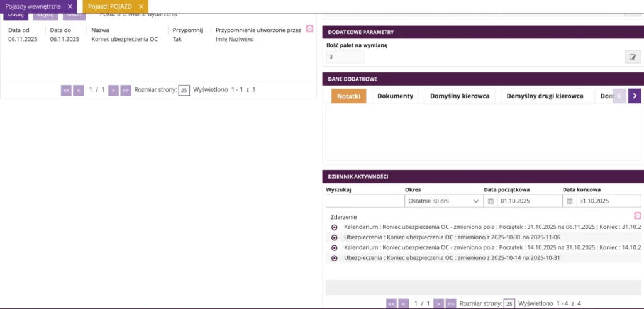
Task: Edit the Ilość palet na wymianę parameter
Action: 633,57
